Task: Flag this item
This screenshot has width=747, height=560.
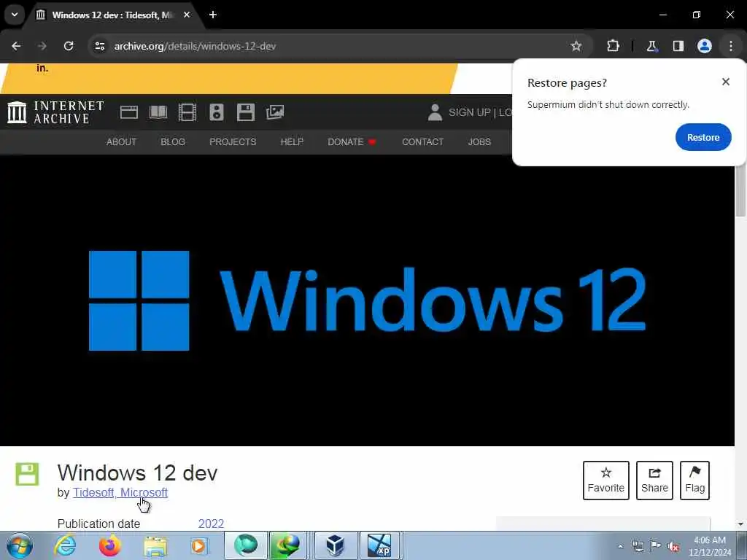Action: point(694,480)
